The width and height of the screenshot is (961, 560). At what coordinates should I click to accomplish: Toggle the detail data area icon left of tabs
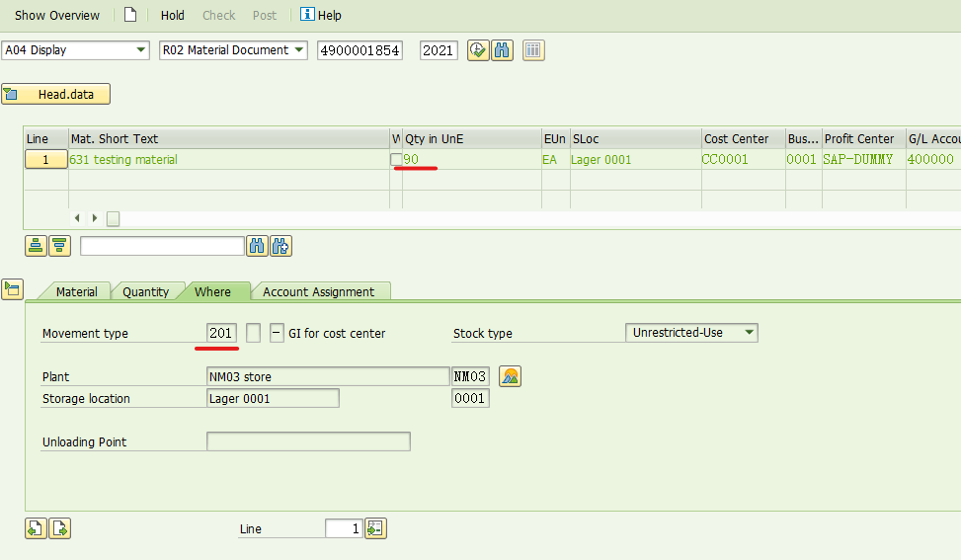coord(12,289)
